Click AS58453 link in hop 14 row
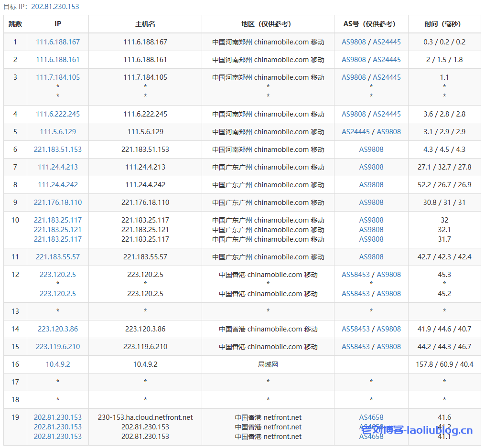The image size is (485, 448). tap(356, 329)
